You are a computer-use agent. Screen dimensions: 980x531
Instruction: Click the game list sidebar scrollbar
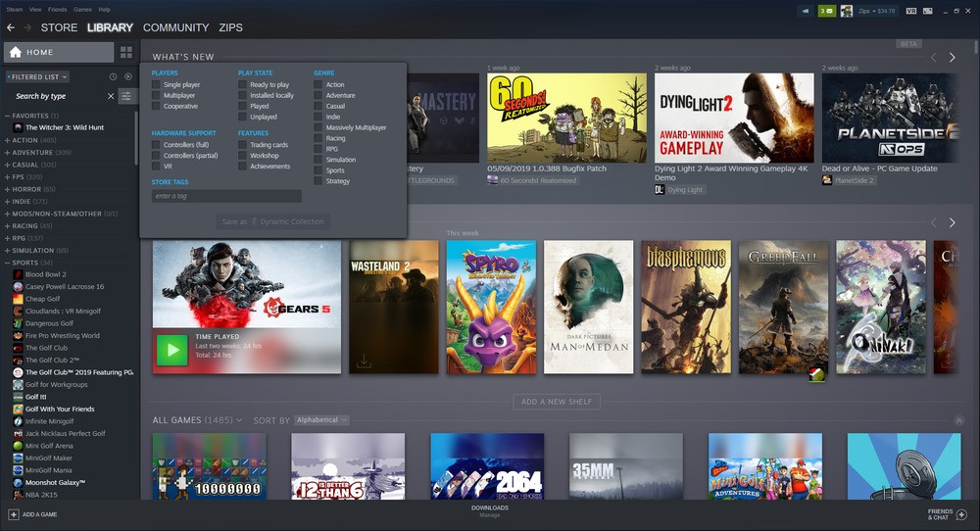click(x=136, y=139)
